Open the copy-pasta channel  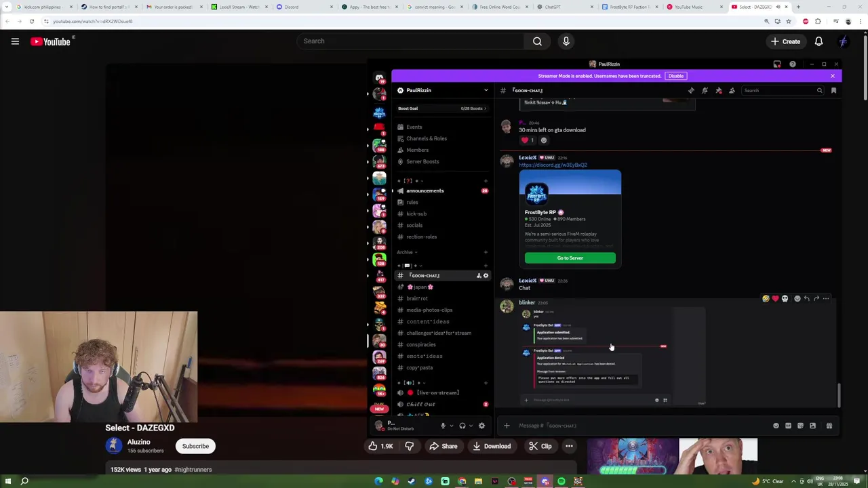442,367
